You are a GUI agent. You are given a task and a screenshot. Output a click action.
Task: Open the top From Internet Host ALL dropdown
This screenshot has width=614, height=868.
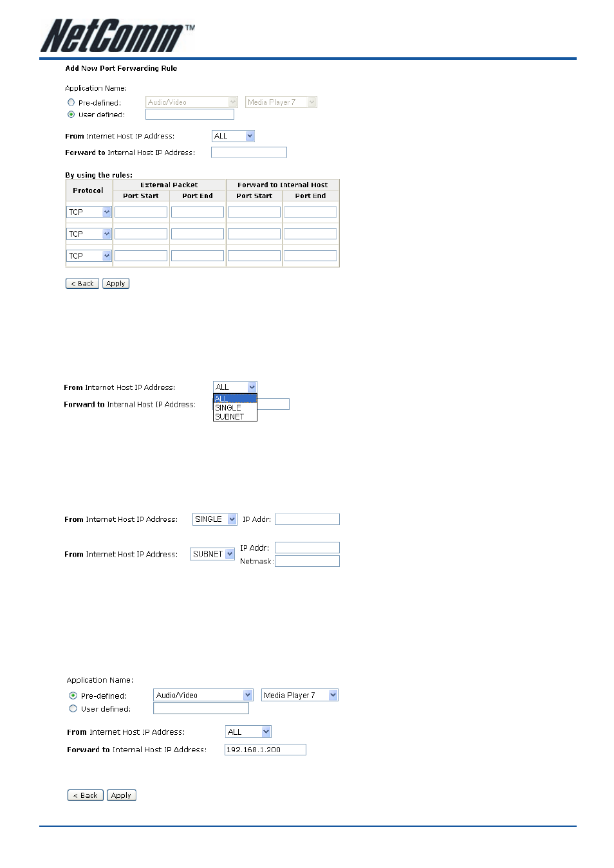(x=234, y=136)
